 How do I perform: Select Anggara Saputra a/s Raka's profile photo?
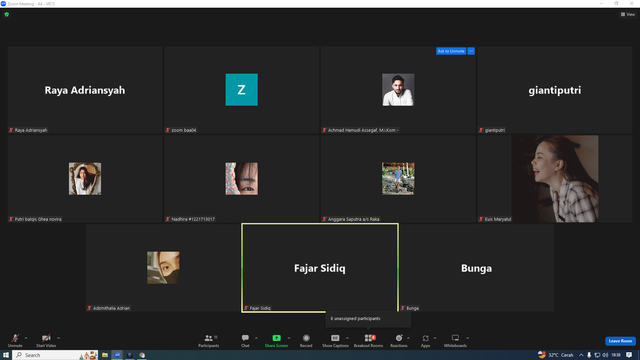(398, 179)
